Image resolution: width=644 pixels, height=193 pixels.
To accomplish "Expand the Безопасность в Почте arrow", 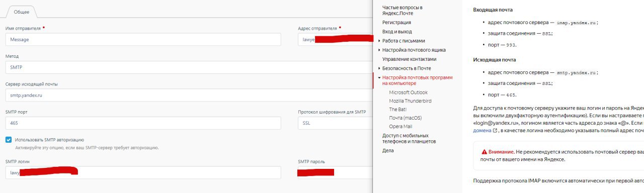I will click(379, 68).
